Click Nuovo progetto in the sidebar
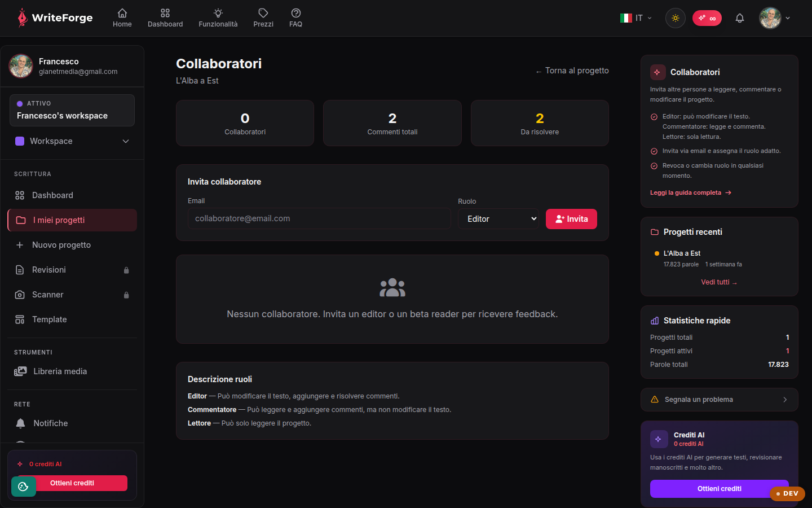The image size is (812, 508). point(72,245)
